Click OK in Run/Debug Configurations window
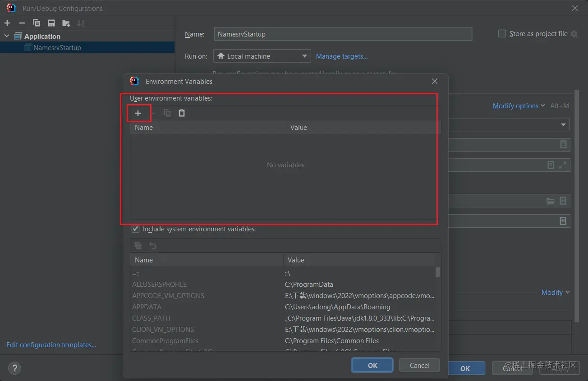588x381 pixels. tap(465, 368)
